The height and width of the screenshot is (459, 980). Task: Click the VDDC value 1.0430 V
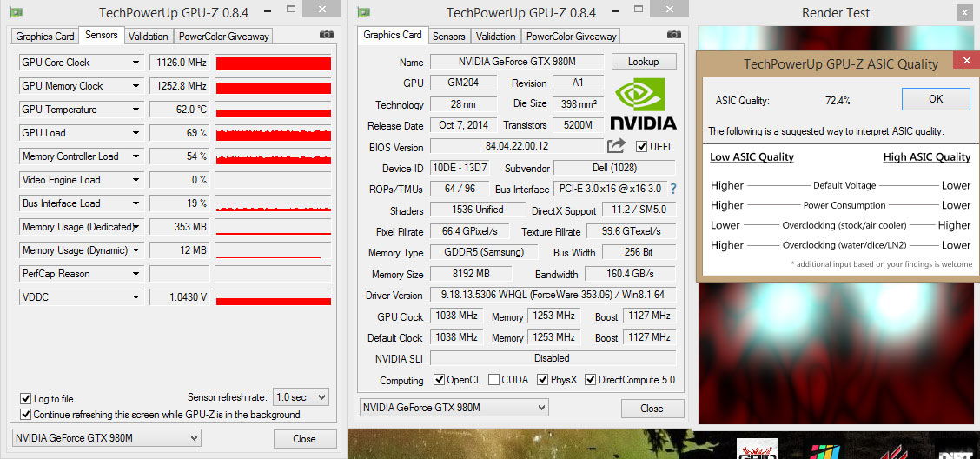tap(180, 297)
